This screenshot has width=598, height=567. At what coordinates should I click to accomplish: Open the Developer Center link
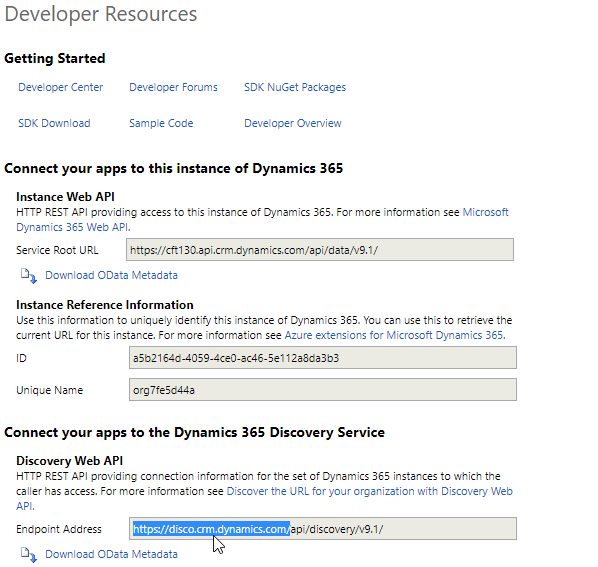click(61, 87)
